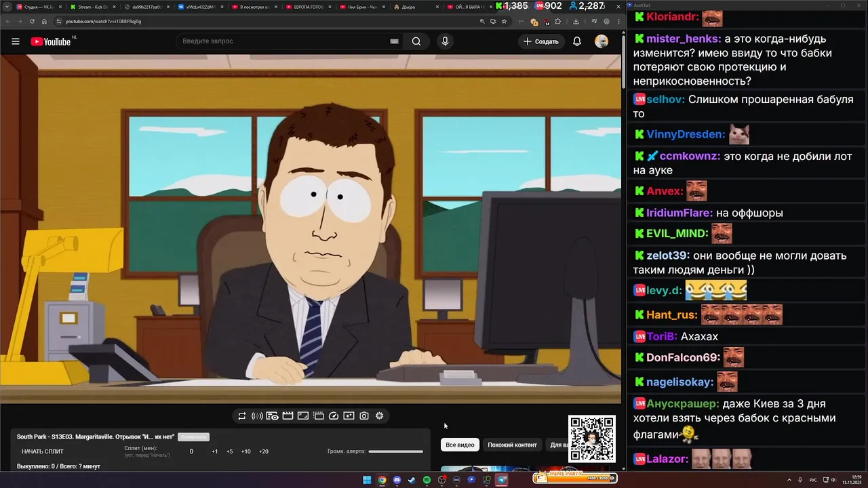Click the Создать button

coord(541,41)
